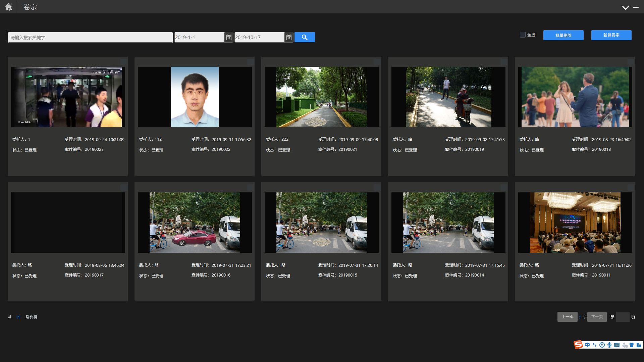The image size is (644, 362).
Task: Select page 1 in pagination
Action: (580, 317)
